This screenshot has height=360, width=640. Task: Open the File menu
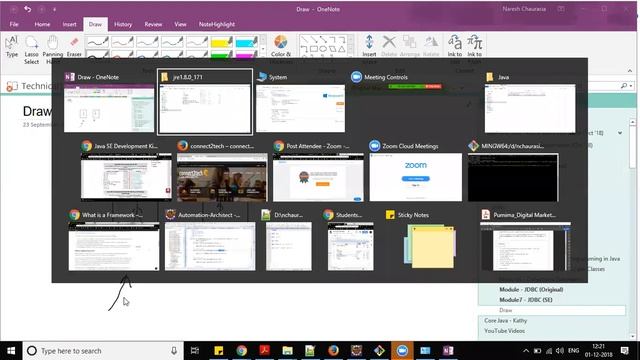click(x=14, y=24)
